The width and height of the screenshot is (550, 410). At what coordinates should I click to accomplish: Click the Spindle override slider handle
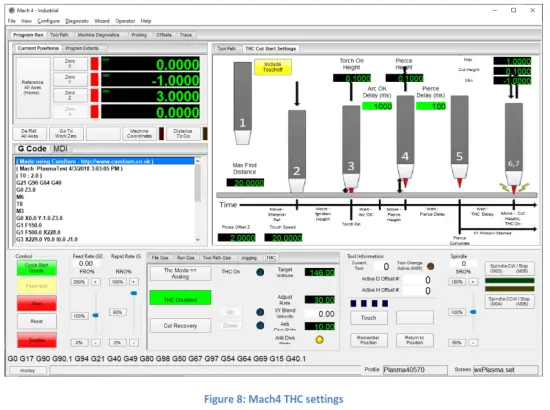click(x=473, y=312)
